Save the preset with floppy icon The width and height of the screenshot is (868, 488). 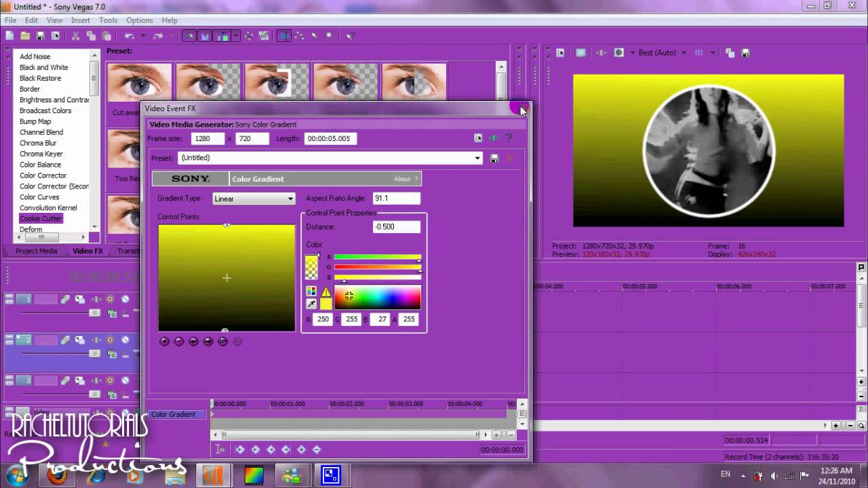pos(494,158)
